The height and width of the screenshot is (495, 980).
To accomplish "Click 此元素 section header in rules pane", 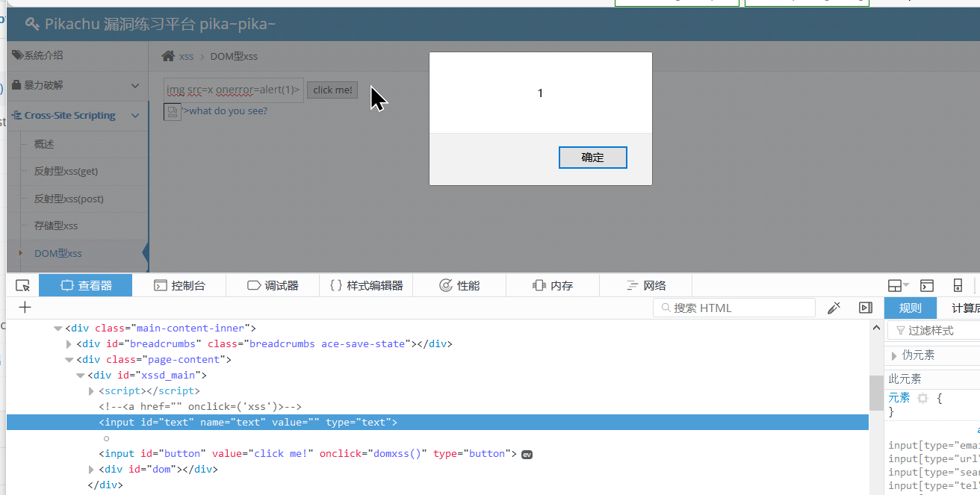I will point(905,379).
